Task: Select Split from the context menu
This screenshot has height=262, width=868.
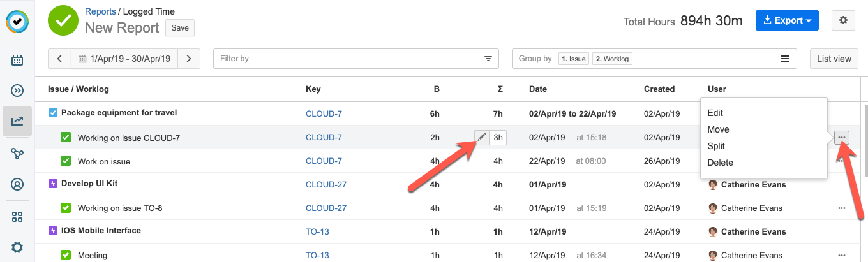Action: point(716,146)
